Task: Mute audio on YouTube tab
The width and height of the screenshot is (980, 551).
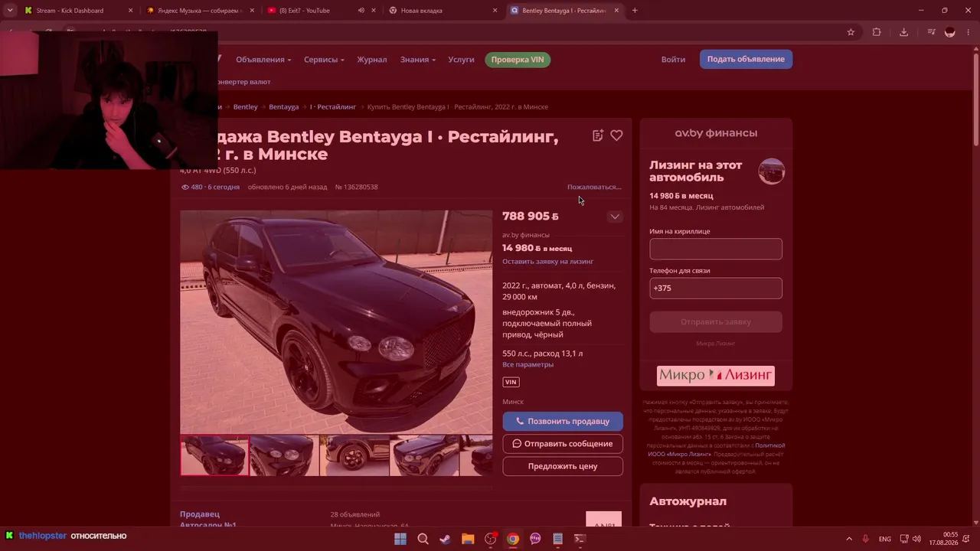Action: pos(361,11)
